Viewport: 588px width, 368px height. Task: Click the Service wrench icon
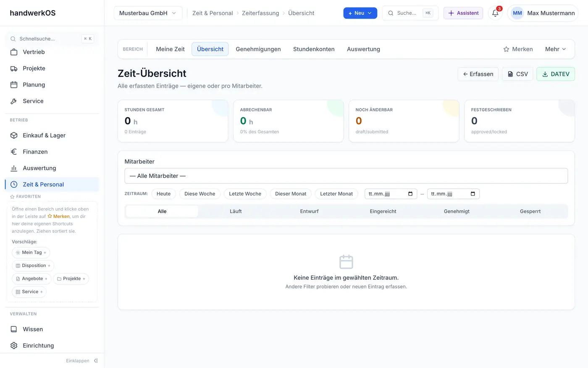tap(14, 101)
